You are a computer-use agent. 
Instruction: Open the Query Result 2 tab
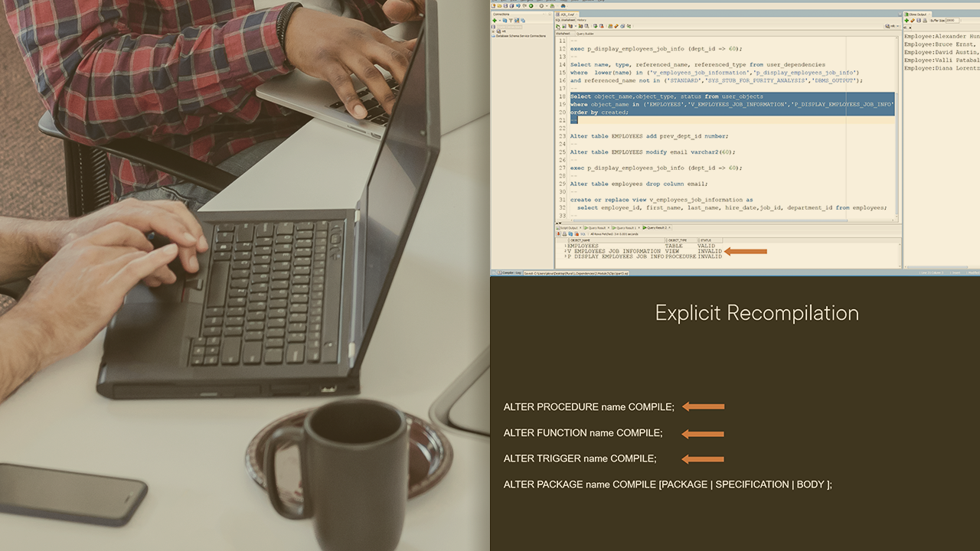click(x=656, y=227)
